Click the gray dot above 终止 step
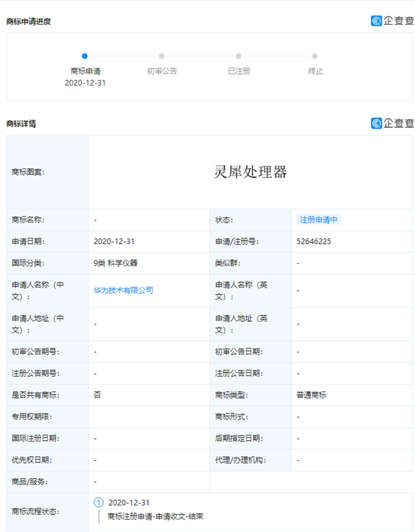 (x=315, y=56)
